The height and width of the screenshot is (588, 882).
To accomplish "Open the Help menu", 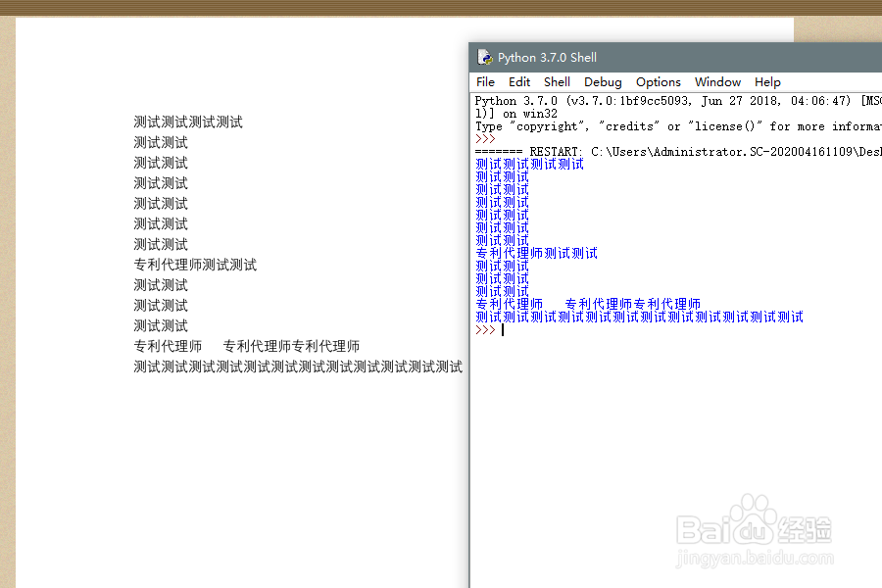I will coord(767,82).
